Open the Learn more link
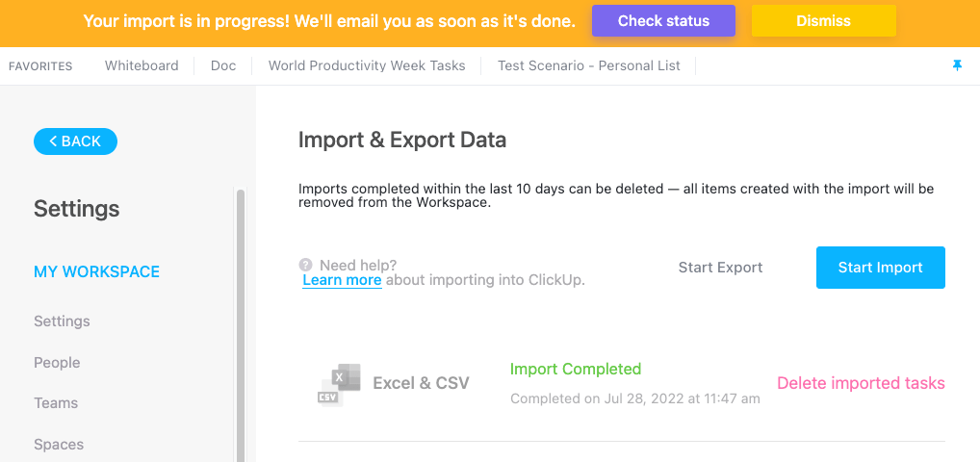The height and width of the screenshot is (462, 980). point(342,280)
